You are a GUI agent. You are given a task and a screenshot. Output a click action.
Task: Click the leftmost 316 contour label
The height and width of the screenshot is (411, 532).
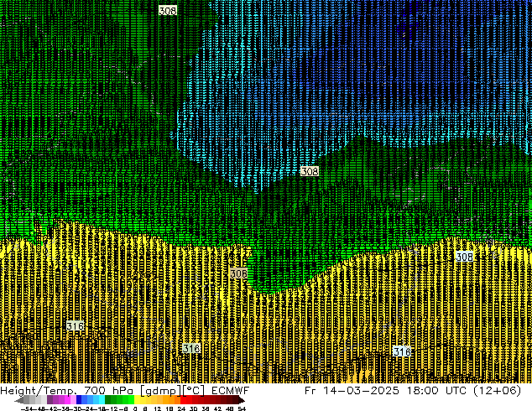[75, 325]
